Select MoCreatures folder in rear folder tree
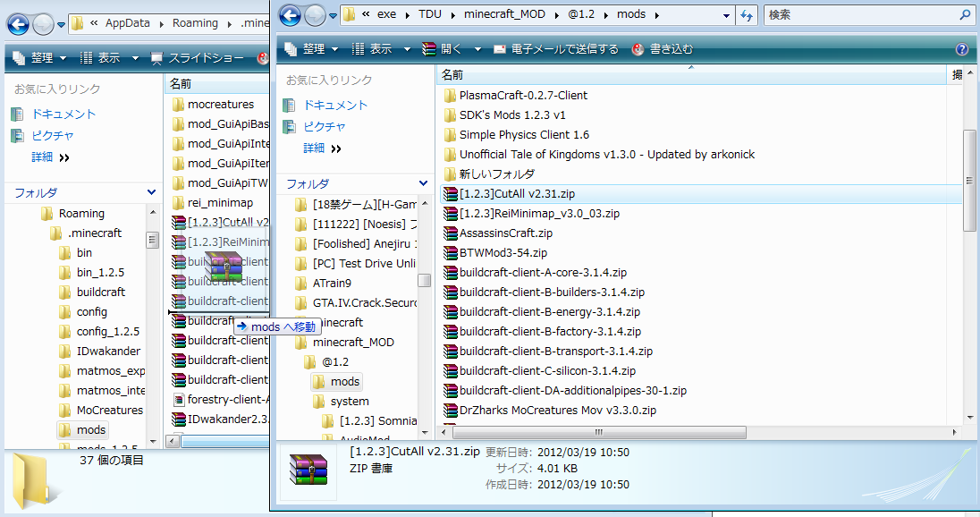This screenshot has height=517, width=980. 101,410
